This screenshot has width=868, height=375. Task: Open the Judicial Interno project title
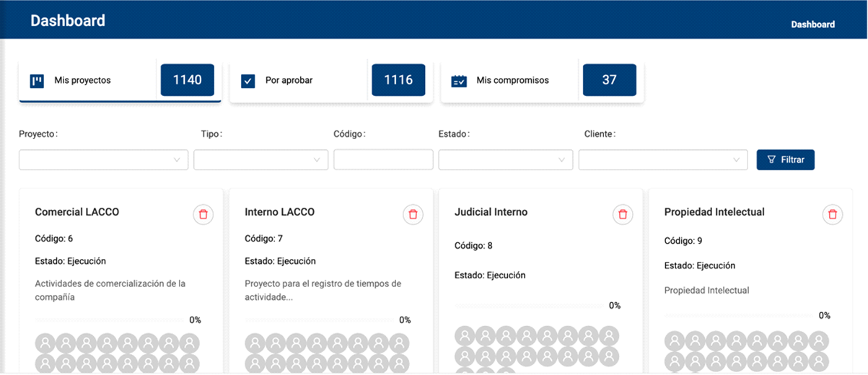point(491,212)
